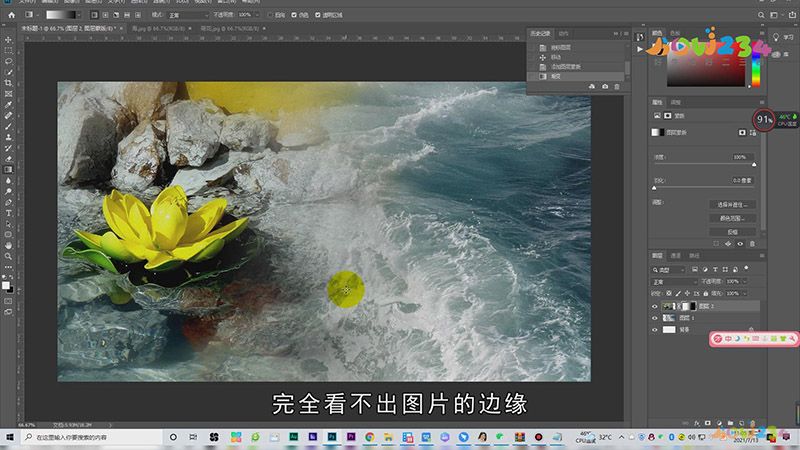
Task: Select the Blur tool
Action: click(8, 181)
